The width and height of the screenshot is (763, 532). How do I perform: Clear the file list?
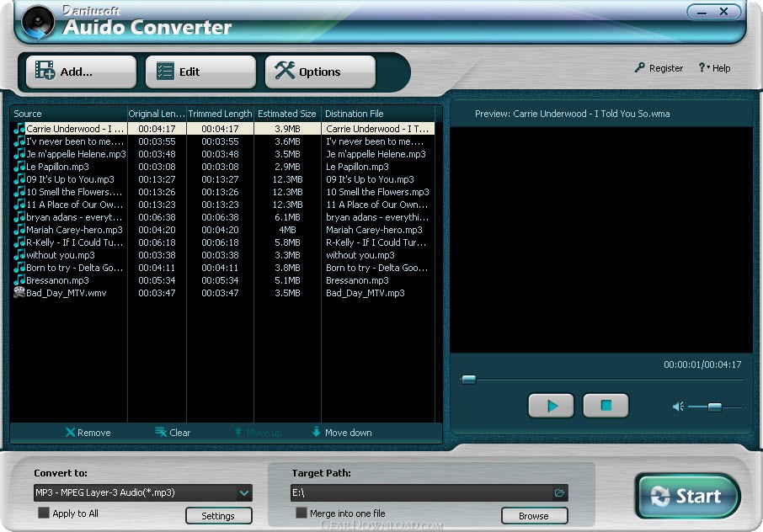(173, 433)
